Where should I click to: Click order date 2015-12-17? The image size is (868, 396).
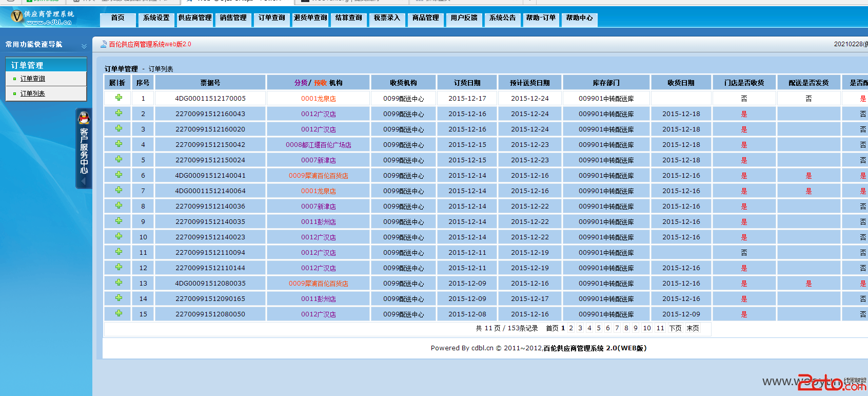[467, 98]
